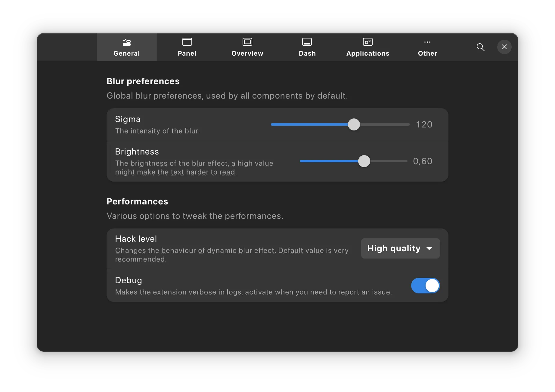Click the Applications tab icon

click(367, 42)
